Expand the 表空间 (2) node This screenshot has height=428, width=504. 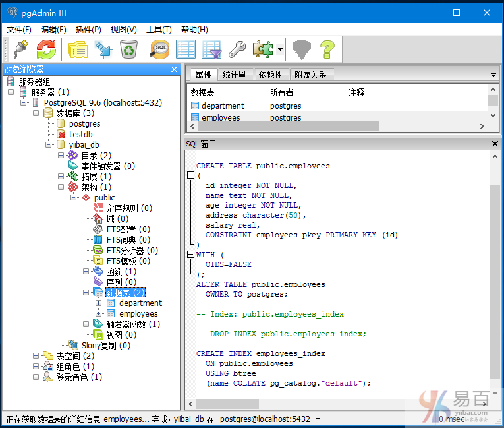click(36, 356)
